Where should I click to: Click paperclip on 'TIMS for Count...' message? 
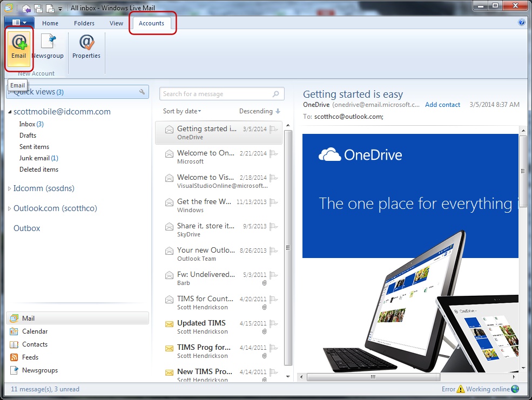click(x=264, y=307)
